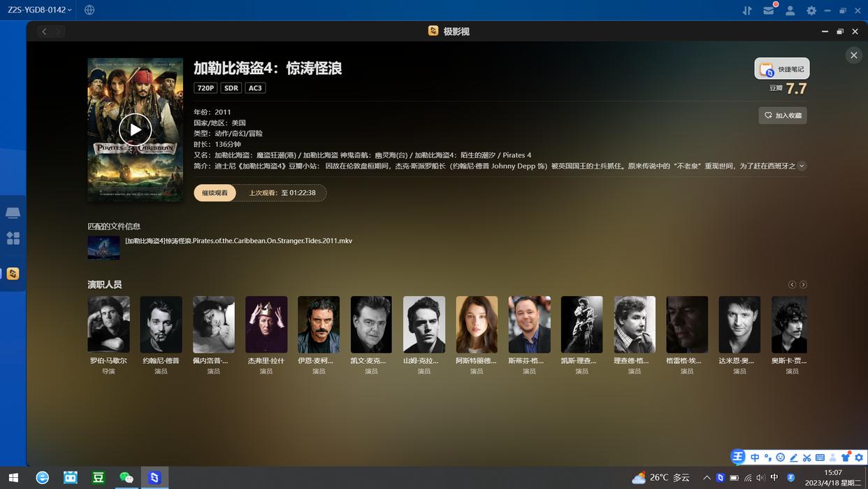
Task: Open the emoji panel in the input method toolbar
Action: point(781,457)
